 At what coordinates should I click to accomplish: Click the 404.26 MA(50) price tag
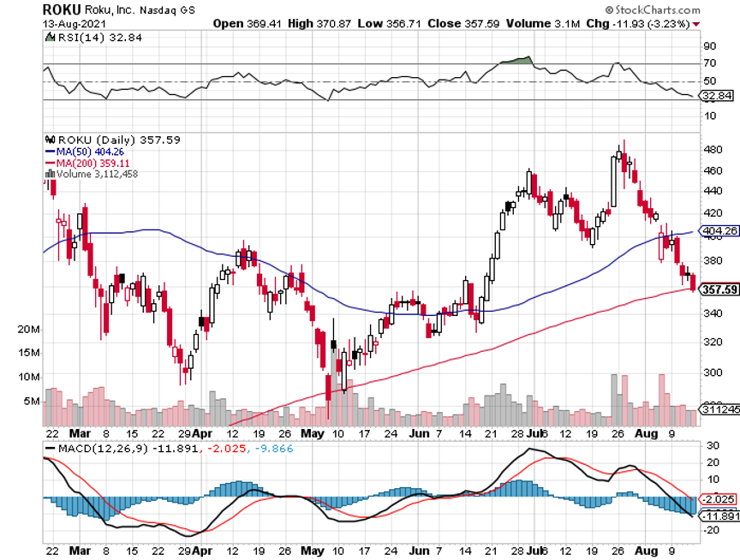719,230
